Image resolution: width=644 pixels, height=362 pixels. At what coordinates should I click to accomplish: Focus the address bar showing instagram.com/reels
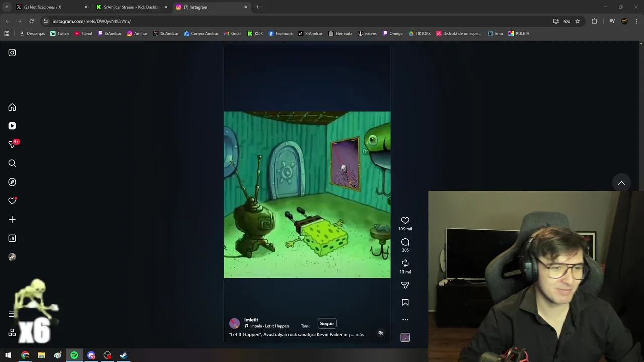pyautogui.click(x=297, y=21)
